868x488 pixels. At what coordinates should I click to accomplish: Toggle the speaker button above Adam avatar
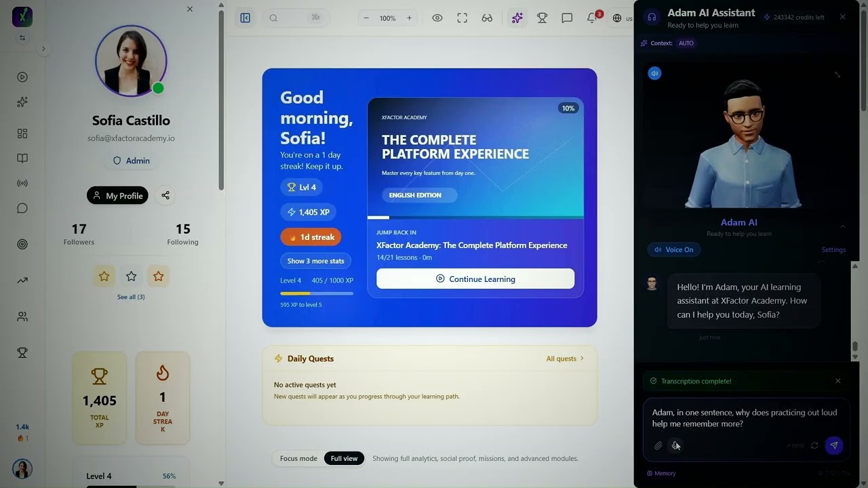click(x=654, y=73)
